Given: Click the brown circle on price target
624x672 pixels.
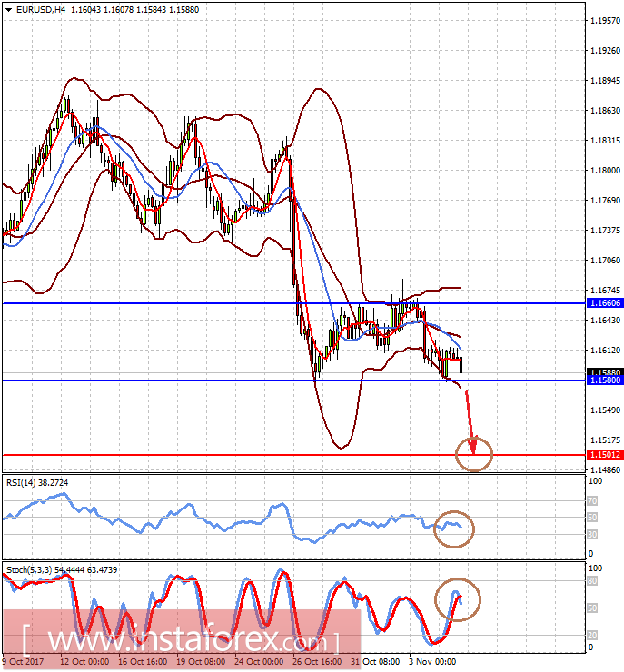Looking at the screenshot, I should pos(474,454).
